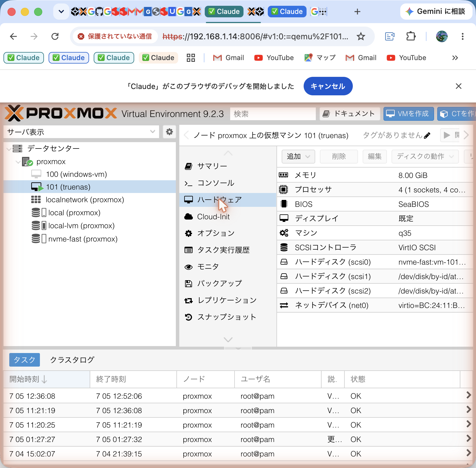Click the Remove hardware button
Viewport: 476px width, 468px height.
(x=339, y=157)
